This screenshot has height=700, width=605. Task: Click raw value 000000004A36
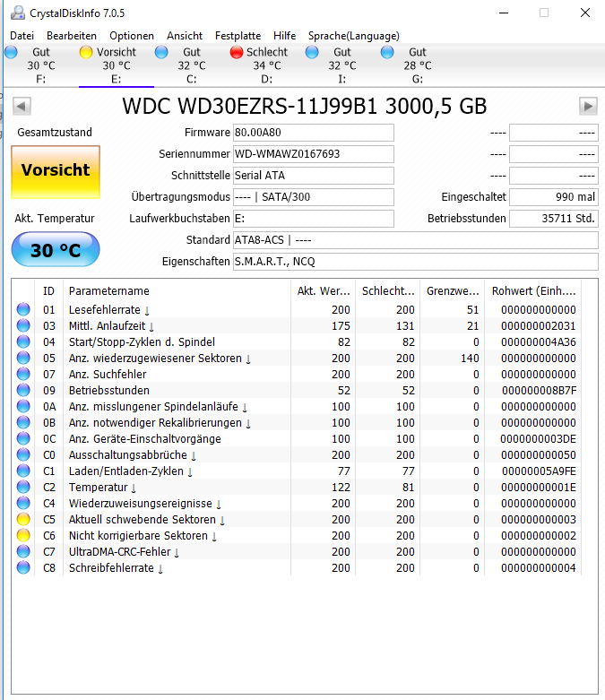coord(538,342)
